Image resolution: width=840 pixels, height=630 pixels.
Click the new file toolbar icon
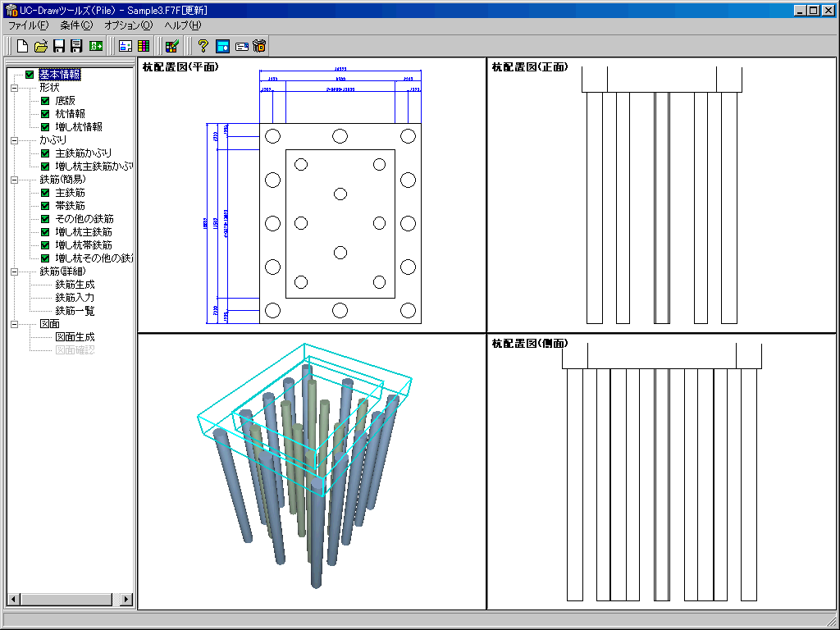coord(22,46)
